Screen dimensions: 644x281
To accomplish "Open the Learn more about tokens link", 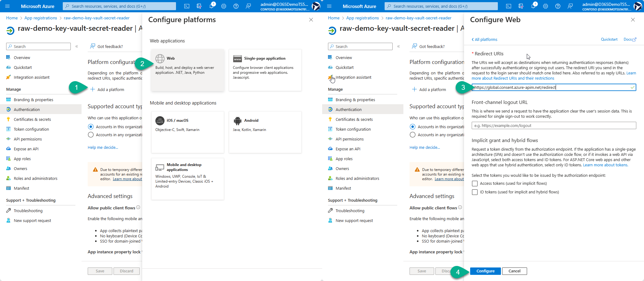I will tap(606, 165).
